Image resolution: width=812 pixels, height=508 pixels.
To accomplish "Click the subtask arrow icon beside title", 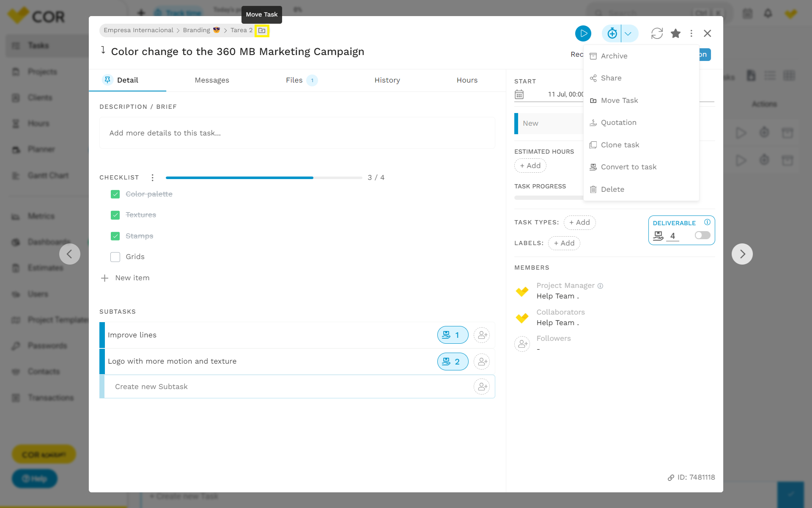I will point(103,50).
